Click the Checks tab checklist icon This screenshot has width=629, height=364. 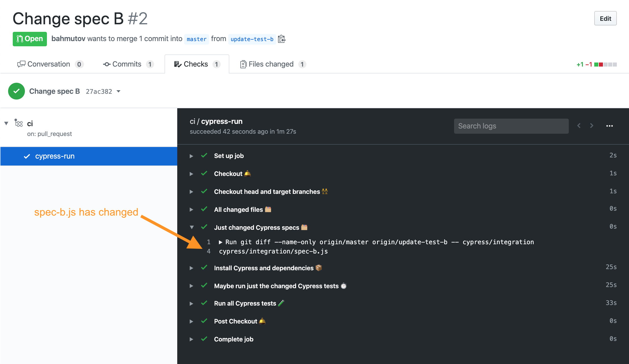(x=178, y=64)
